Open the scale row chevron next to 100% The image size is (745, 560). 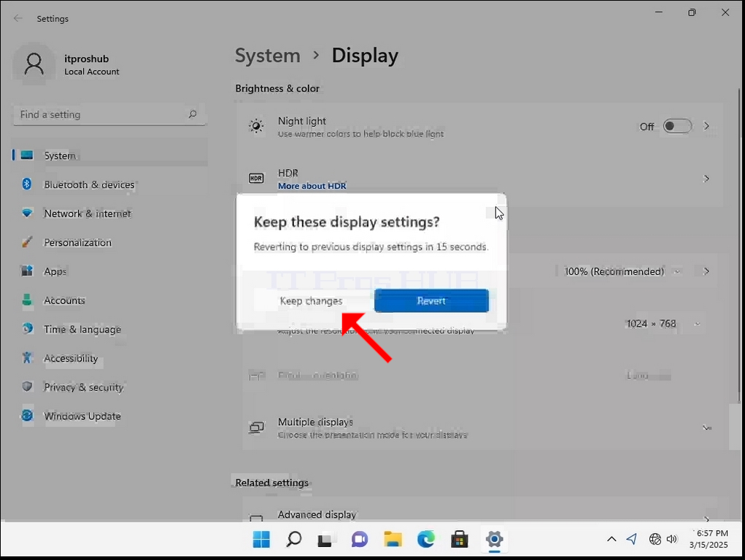coord(706,272)
